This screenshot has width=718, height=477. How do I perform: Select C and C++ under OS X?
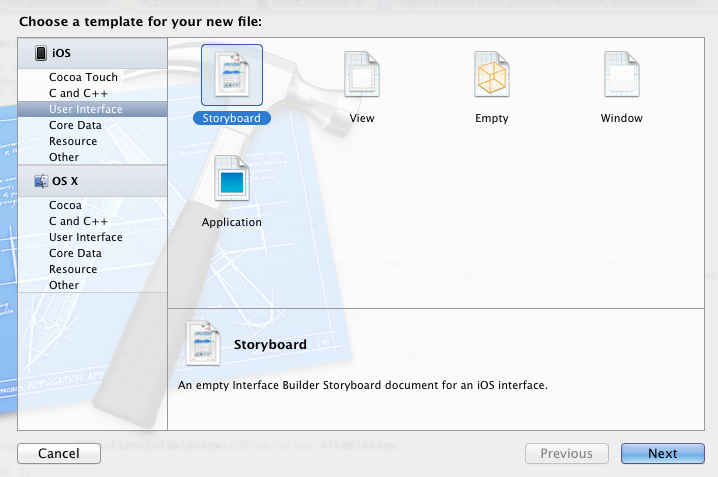(92, 221)
